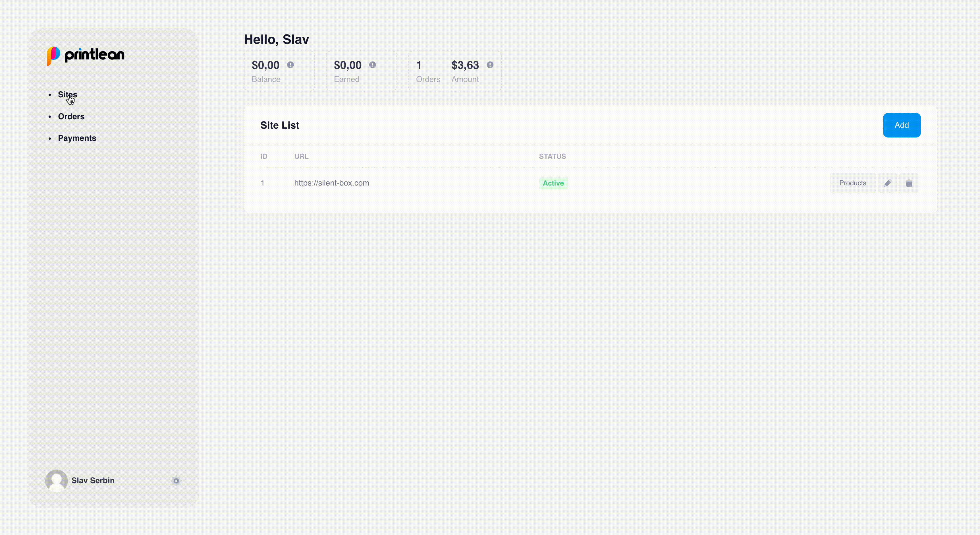The width and height of the screenshot is (980, 535).
Task: Click the info icon beside Balance
Action: 290,65
